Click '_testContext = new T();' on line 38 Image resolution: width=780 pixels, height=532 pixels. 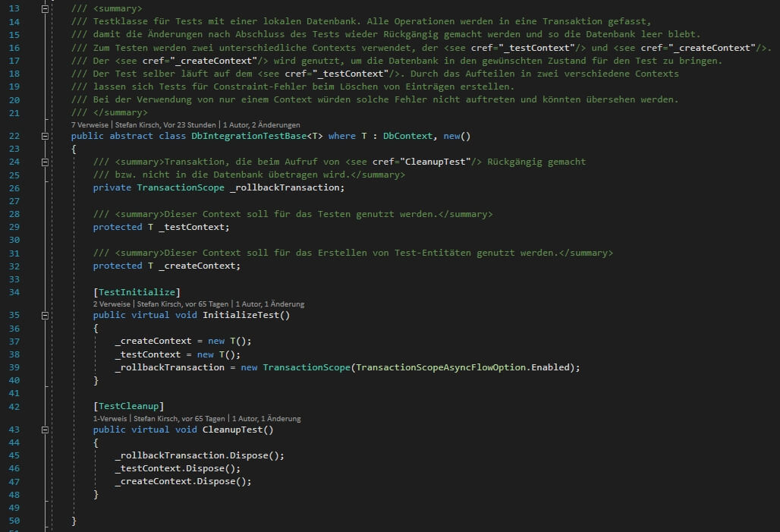(x=178, y=354)
